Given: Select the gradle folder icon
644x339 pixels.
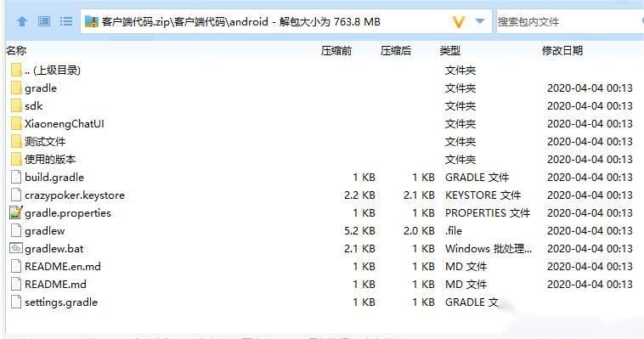Looking at the screenshot, I should tap(16, 88).
